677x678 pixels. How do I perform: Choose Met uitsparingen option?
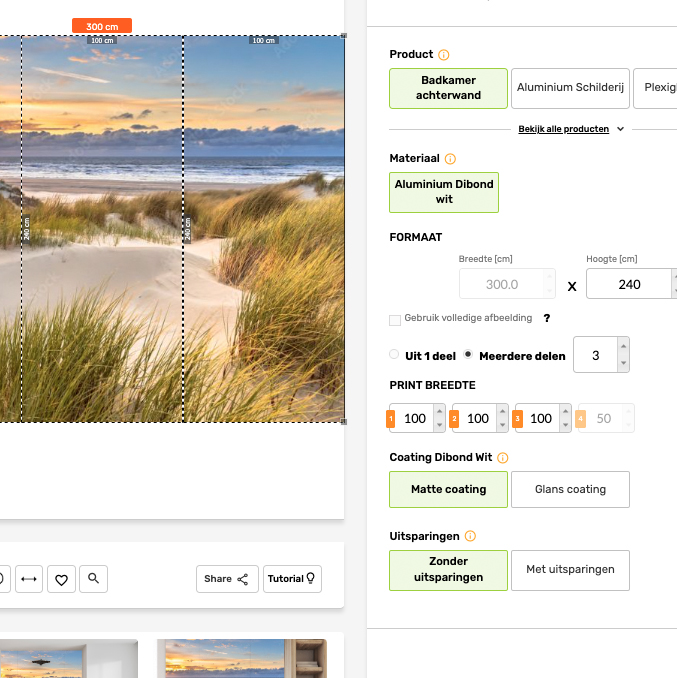[x=570, y=570]
